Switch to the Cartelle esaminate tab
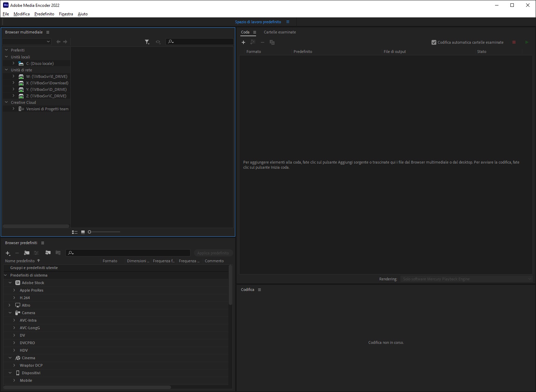Image resolution: width=536 pixels, height=392 pixels. [280, 32]
